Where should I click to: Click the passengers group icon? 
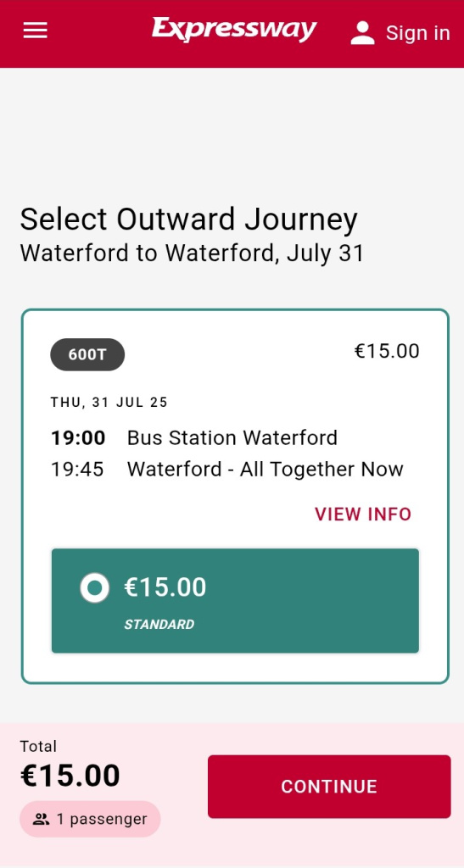[41, 820]
